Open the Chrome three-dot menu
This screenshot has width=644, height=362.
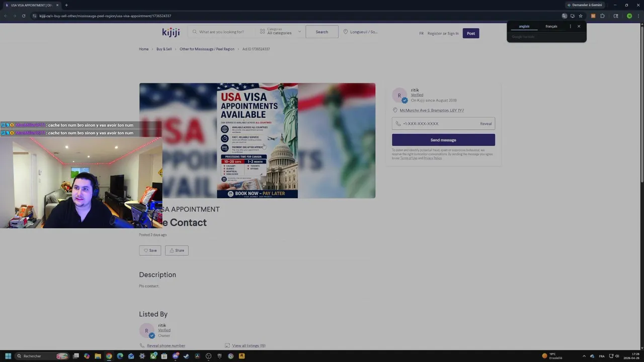click(637, 16)
